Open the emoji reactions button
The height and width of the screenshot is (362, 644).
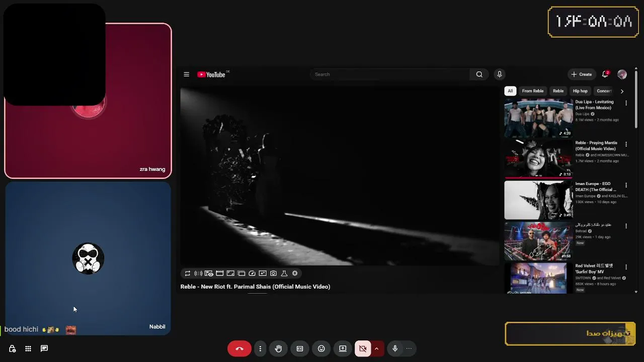point(321,348)
